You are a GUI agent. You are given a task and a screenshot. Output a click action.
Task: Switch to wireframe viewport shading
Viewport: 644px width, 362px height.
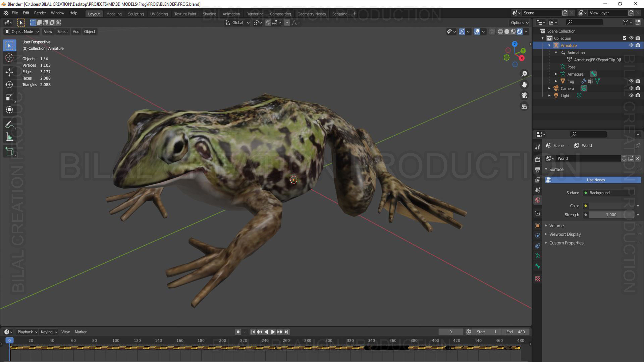[500, 32]
